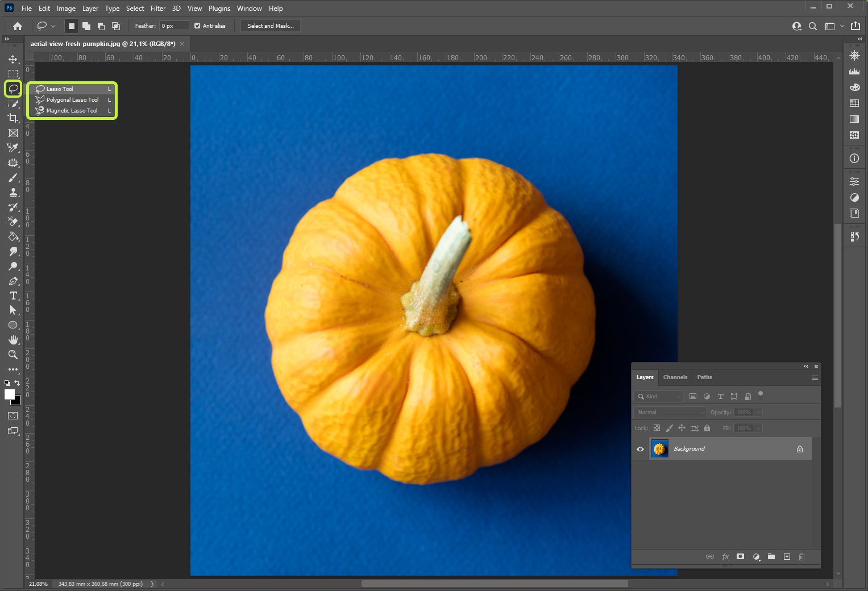Add a layer mask in Layers panel
Screen dimensions: 868x591
click(740, 557)
